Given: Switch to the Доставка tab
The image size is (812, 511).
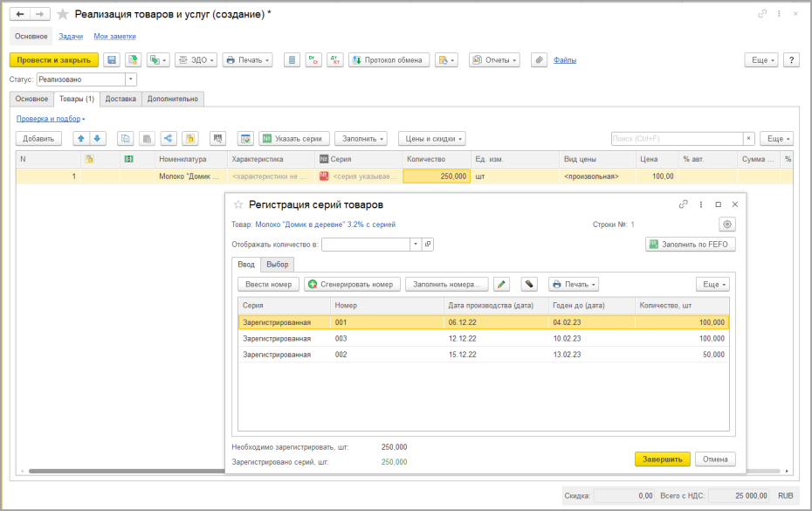Looking at the screenshot, I should (120, 99).
